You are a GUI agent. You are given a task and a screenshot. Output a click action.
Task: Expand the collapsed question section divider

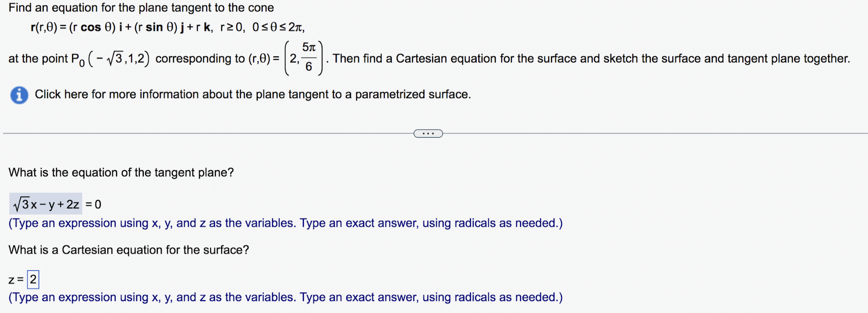click(428, 133)
